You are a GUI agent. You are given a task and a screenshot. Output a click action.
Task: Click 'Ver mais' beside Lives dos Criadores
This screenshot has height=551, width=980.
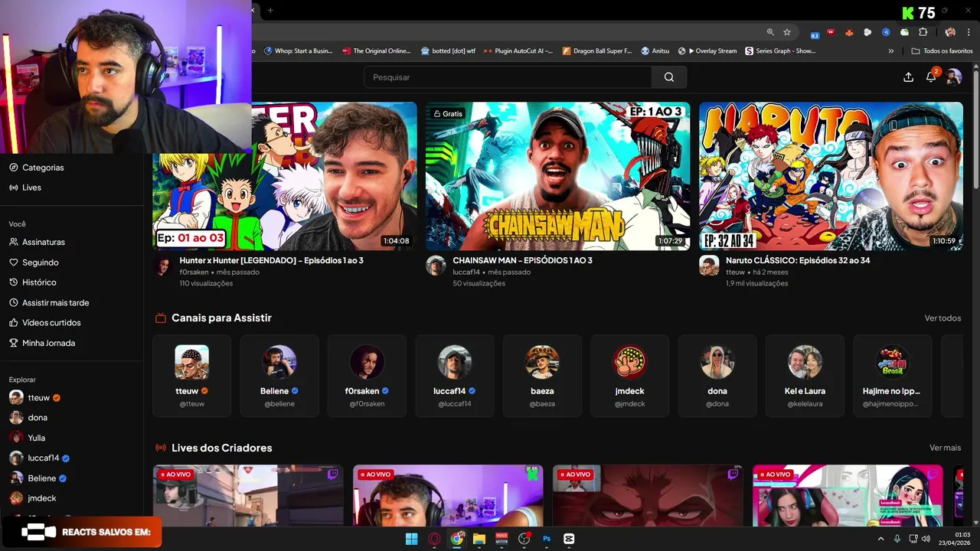(x=945, y=448)
